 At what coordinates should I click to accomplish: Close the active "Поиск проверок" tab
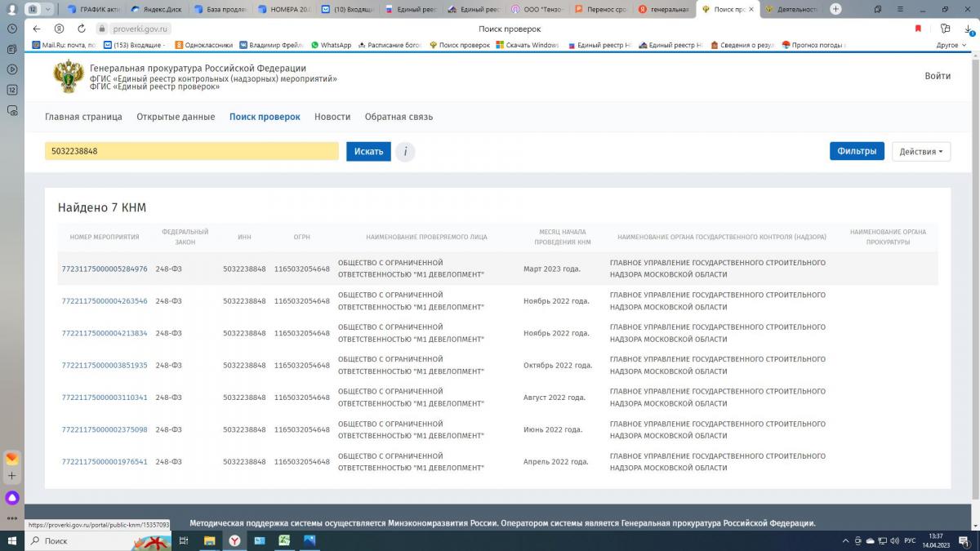click(751, 9)
